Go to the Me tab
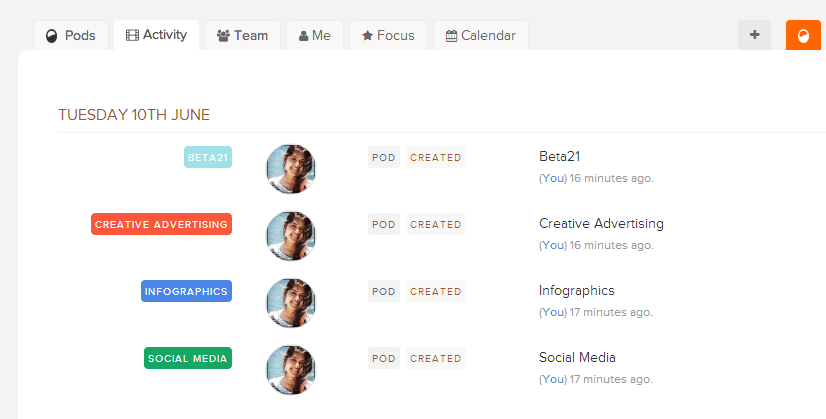Image resolution: width=826 pixels, height=419 pixels. click(315, 35)
